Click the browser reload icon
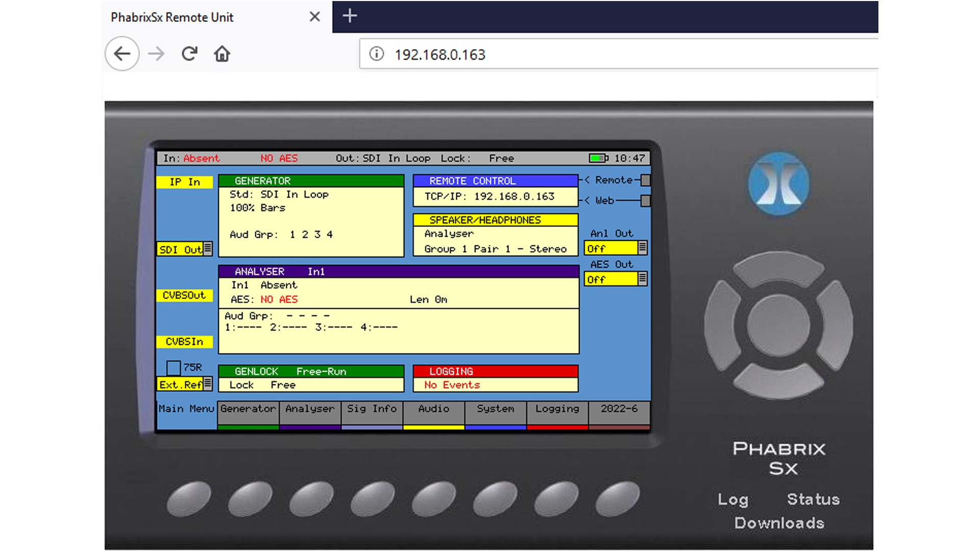This screenshot has height=551, width=980. 189,53
